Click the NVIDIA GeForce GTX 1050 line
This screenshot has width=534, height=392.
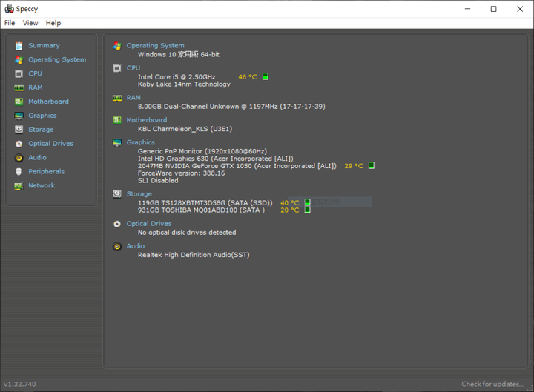237,166
